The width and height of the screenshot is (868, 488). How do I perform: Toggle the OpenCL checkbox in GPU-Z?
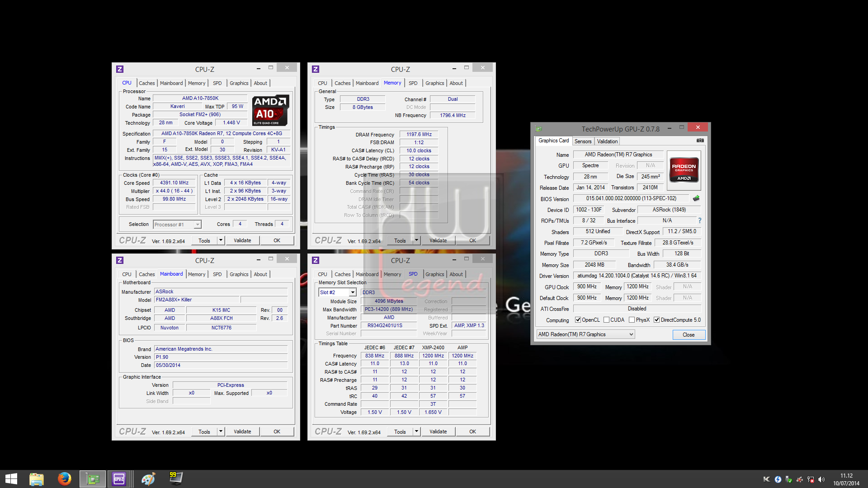[578, 320]
